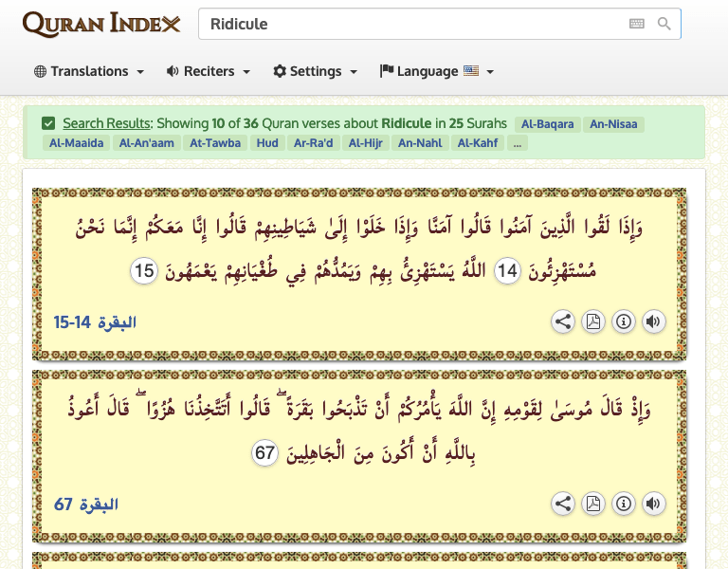Filter results by An-Nisaa surah tag

pos(613,124)
